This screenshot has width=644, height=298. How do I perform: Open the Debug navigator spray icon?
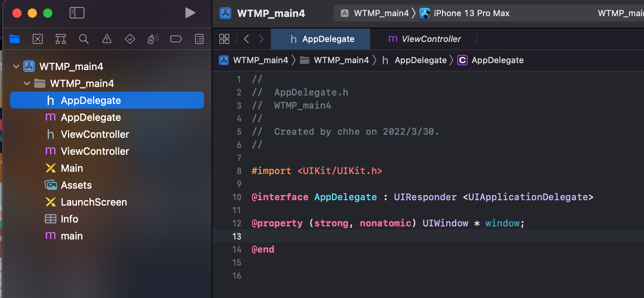tap(153, 39)
